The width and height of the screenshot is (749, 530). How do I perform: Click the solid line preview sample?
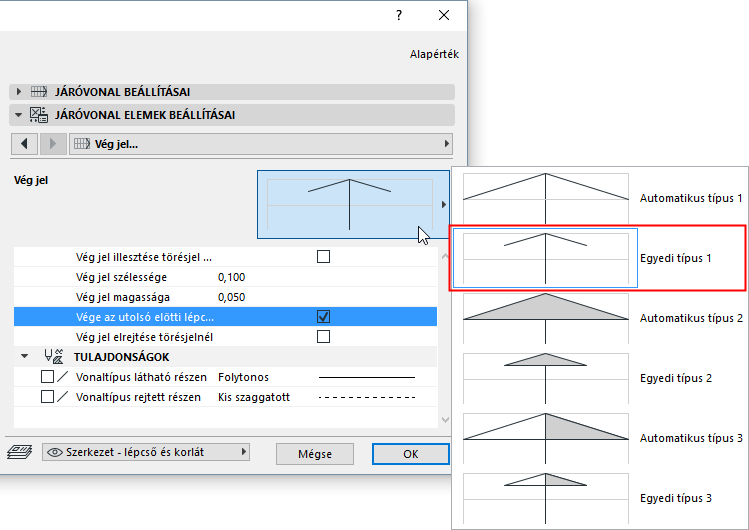[367, 377]
